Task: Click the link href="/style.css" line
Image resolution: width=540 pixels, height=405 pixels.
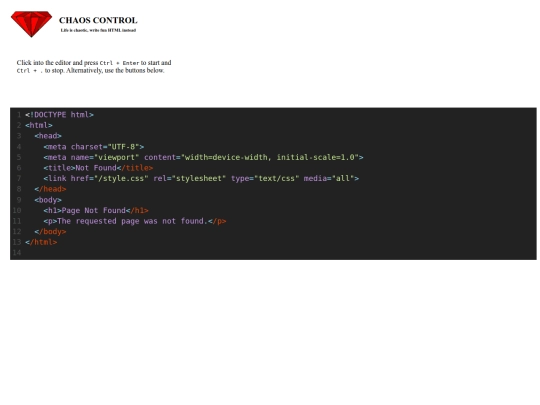Action: point(201,178)
